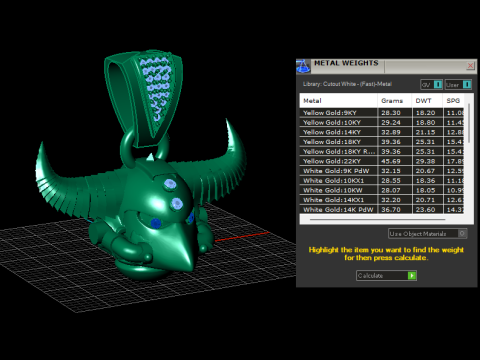Image resolution: width=480 pixels, height=360 pixels.
Task: Click the 20.71 DWT cell
Action: point(427,200)
